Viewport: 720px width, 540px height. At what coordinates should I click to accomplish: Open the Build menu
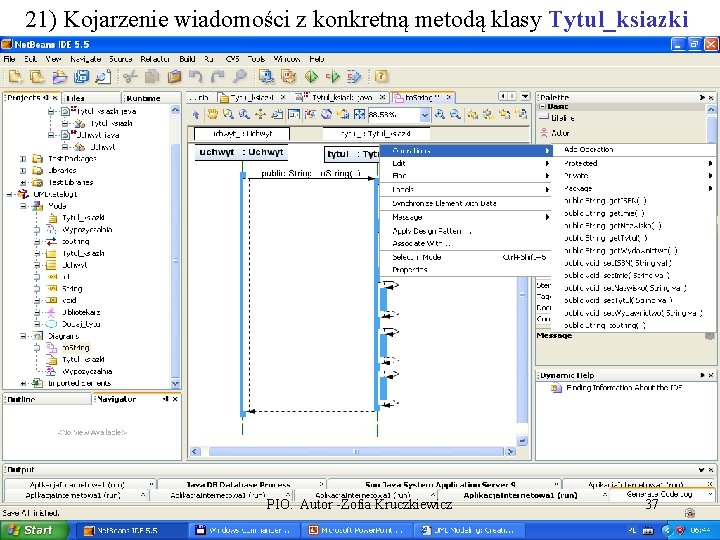tap(187, 59)
